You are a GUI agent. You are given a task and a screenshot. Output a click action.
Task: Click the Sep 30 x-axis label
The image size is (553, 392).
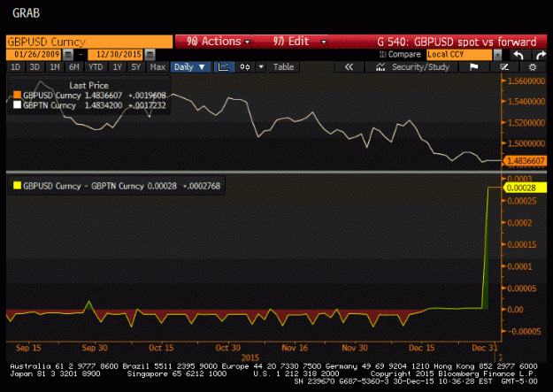click(x=95, y=348)
